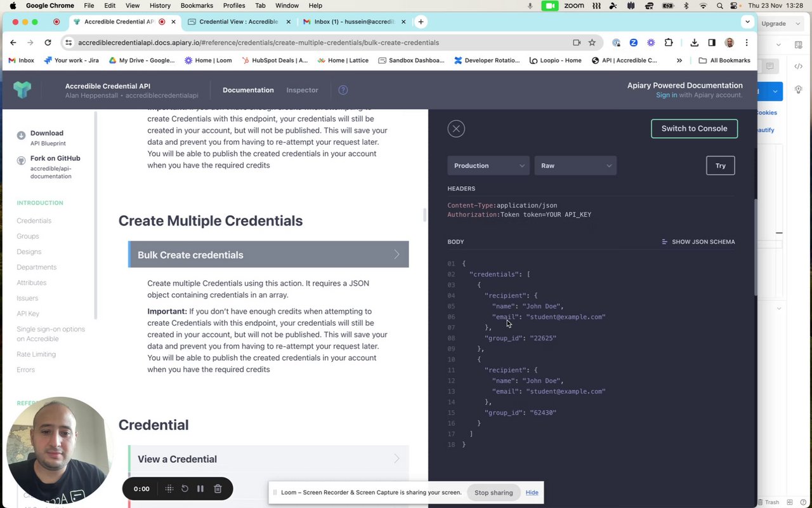Open the History menu in the menu bar
The height and width of the screenshot is (508, 812).
pyautogui.click(x=160, y=6)
